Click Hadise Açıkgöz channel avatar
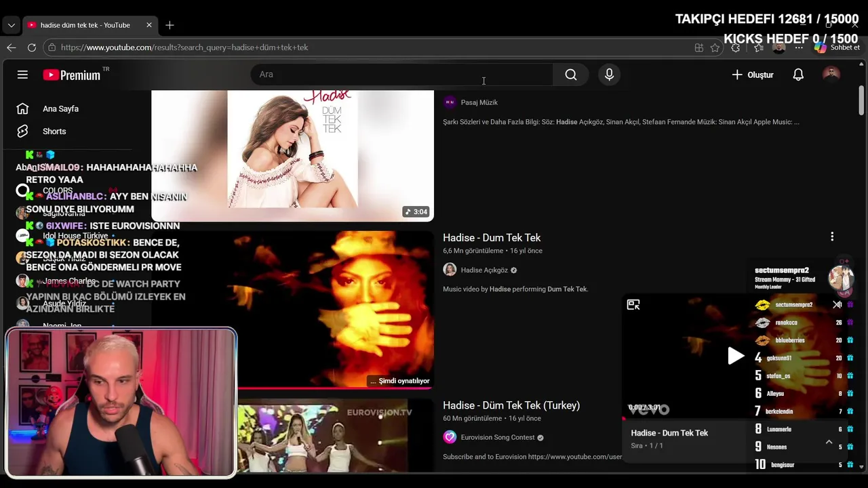The height and width of the screenshot is (488, 868). coord(450,270)
